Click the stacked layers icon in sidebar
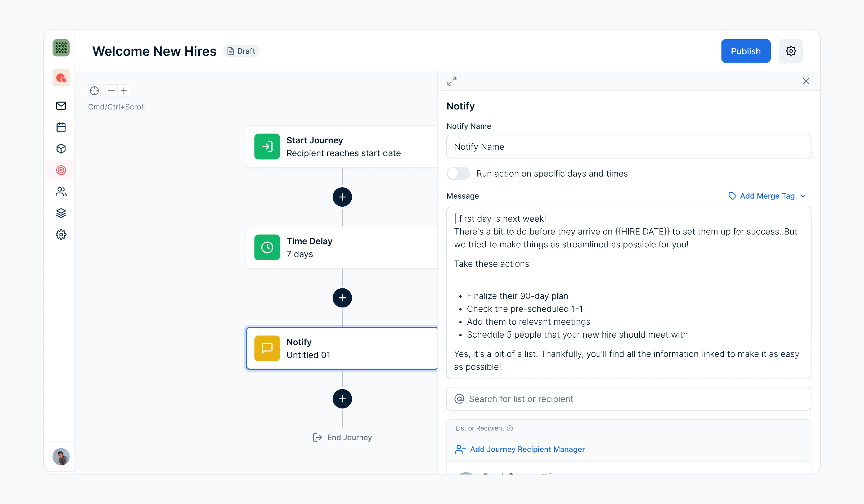This screenshot has width=864, height=504. pyautogui.click(x=61, y=213)
